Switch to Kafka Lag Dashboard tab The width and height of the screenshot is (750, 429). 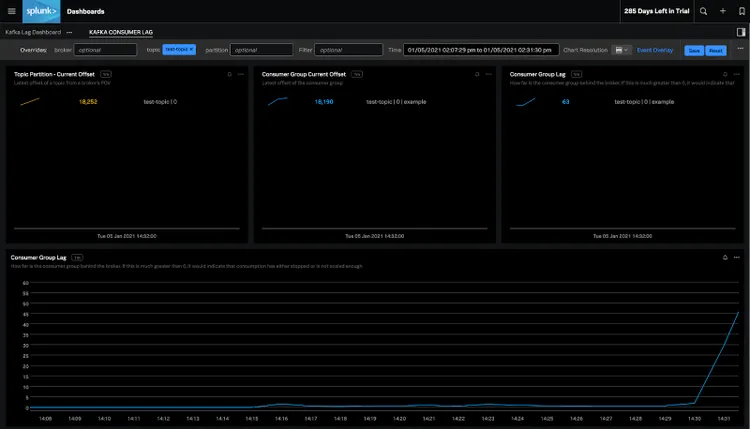(x=33, y=32)
